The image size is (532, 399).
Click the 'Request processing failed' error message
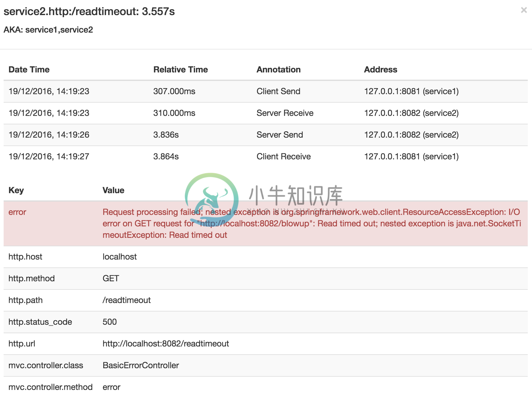click(312, 223)
